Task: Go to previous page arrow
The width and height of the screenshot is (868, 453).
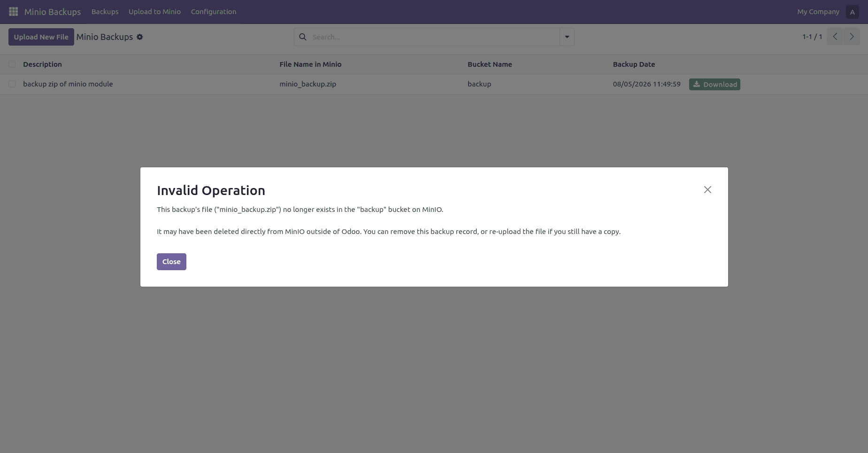Action: click(x=835, y=37)
